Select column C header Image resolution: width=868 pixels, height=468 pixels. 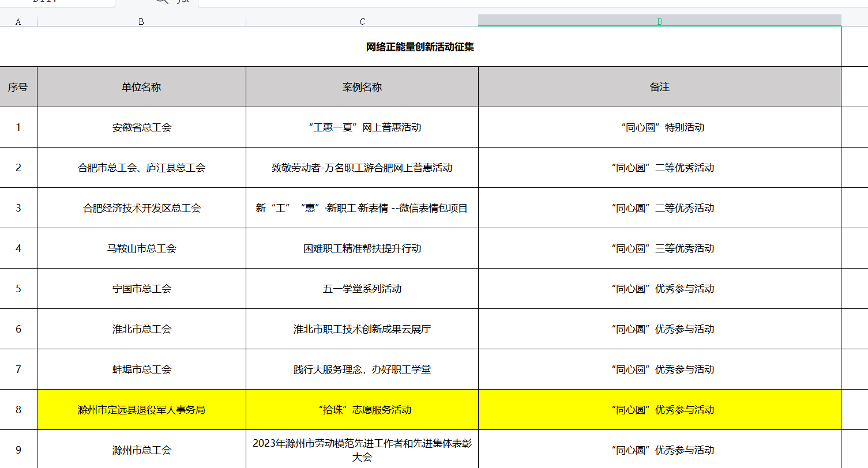coord(362,22)
